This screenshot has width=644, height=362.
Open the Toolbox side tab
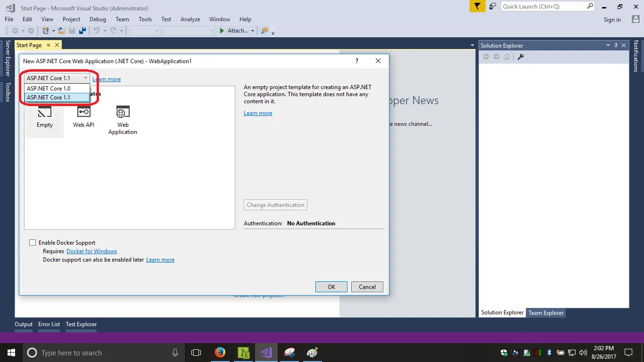point(8,92)
